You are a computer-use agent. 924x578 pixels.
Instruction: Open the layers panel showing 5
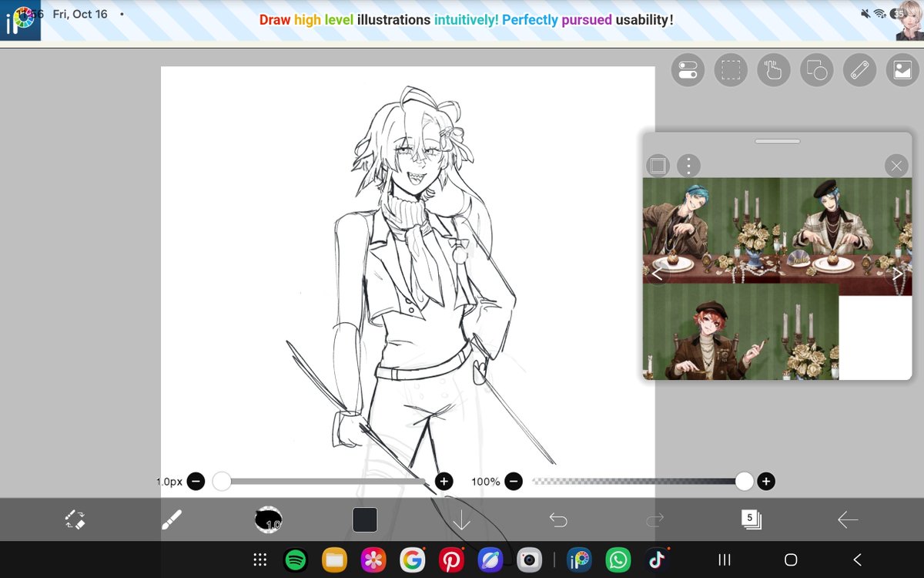[751, 519]
